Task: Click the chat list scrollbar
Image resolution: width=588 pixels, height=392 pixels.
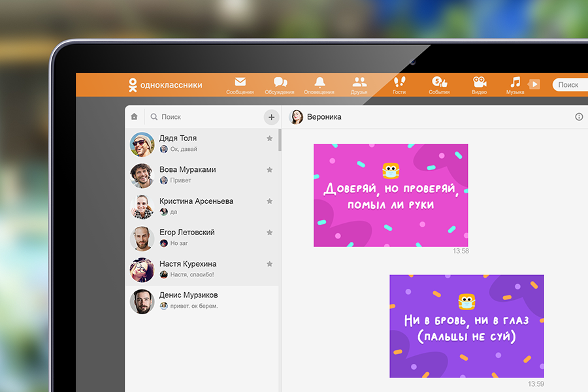Action: pyautogui.click(x=280, y=140)
